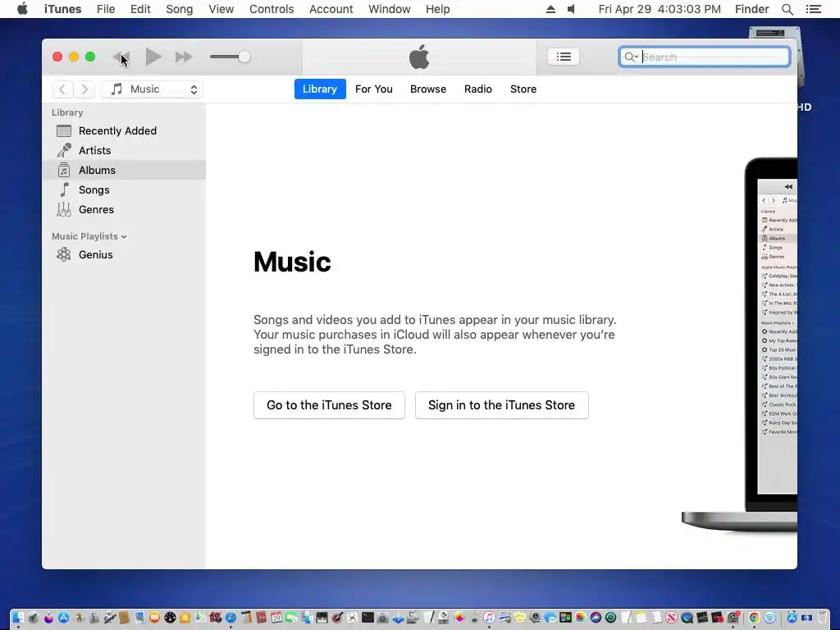Image resolution: width=840 pixels, height=630 pixels.
Task: Open Spotlight search magnifier icon
Action: 787,9
